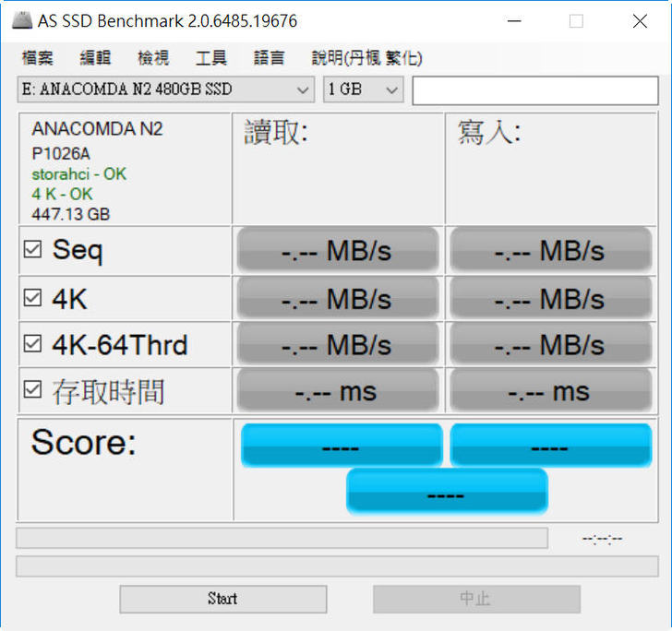The height and width of the screenshot is (631, 672).
Task: Click the Seq read result button
Action: pyautogui.click(x=338, y=250)
